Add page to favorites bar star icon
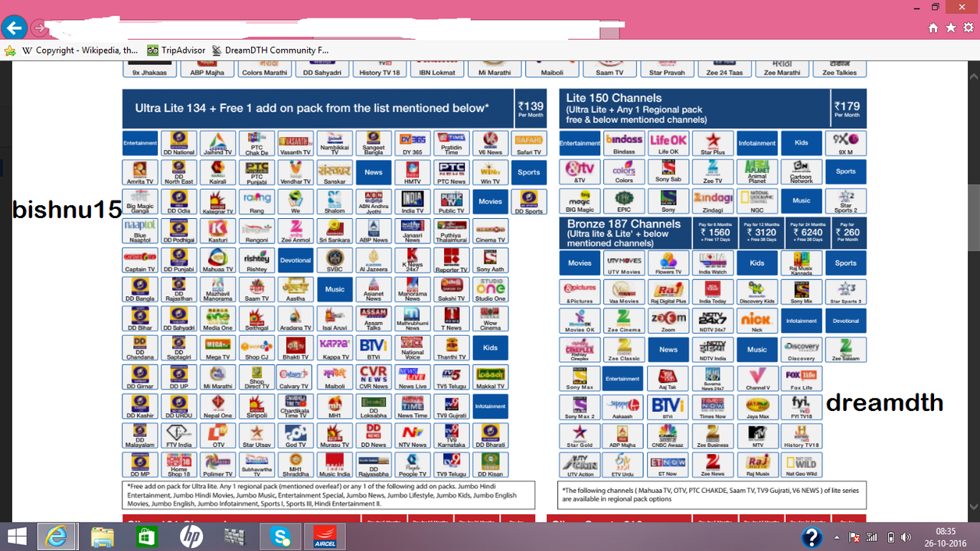980x551 pixels. click(x=10, y=51)
